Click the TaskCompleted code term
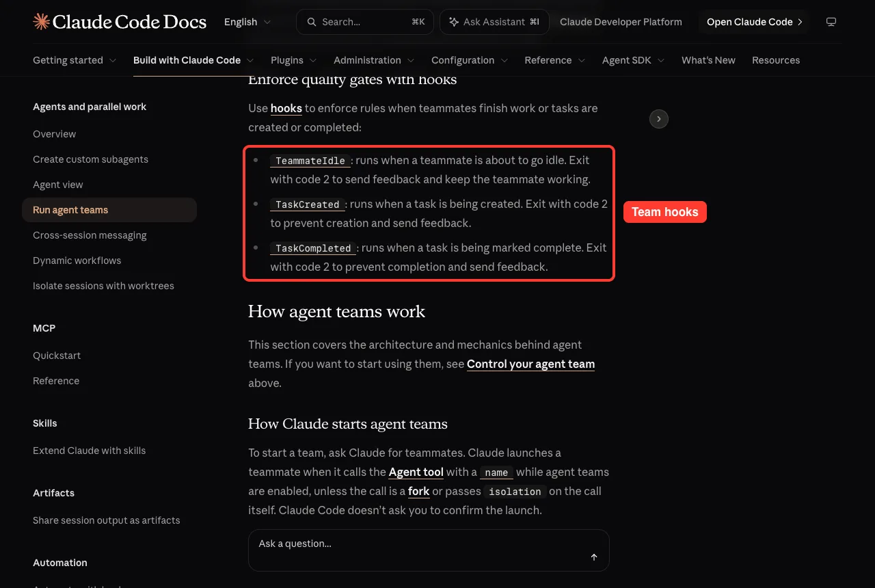Viewport: 875px width, 588px height. pyautogui.click(x=313, y=248)
